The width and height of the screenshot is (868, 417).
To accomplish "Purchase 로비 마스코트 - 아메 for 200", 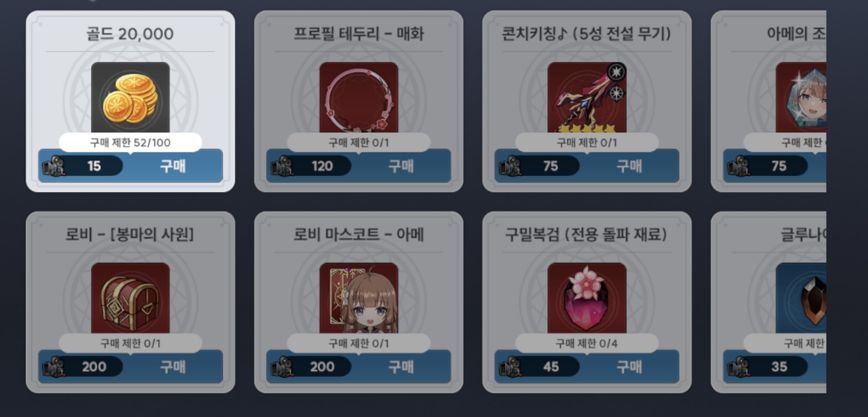I will point(401,367).
